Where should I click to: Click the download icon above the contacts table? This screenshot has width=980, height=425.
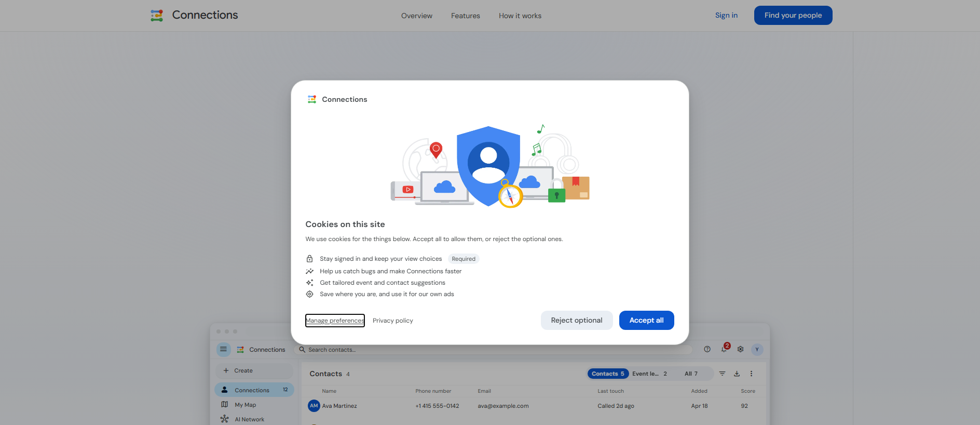tap(737, 374)
